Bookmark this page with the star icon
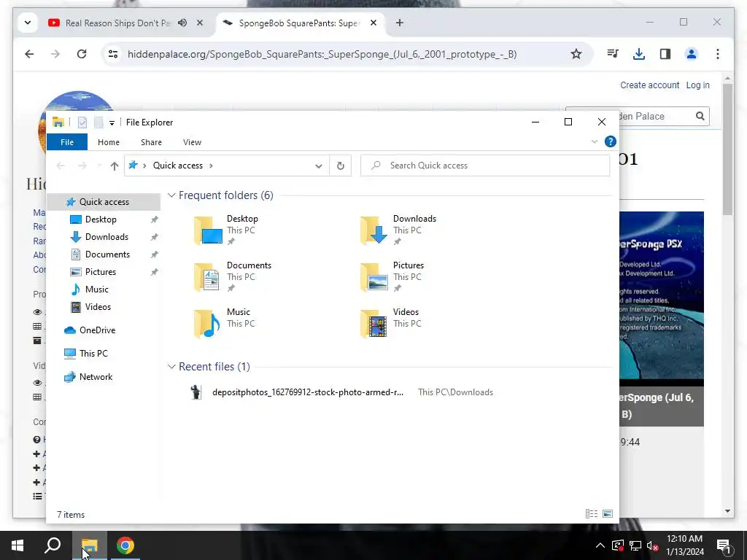Screen dimensions: 747x560 576,54
